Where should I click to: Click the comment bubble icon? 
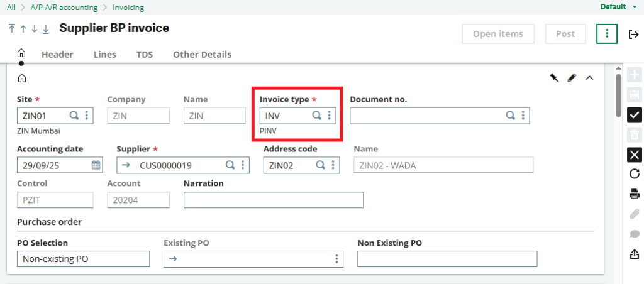(635, 234)
